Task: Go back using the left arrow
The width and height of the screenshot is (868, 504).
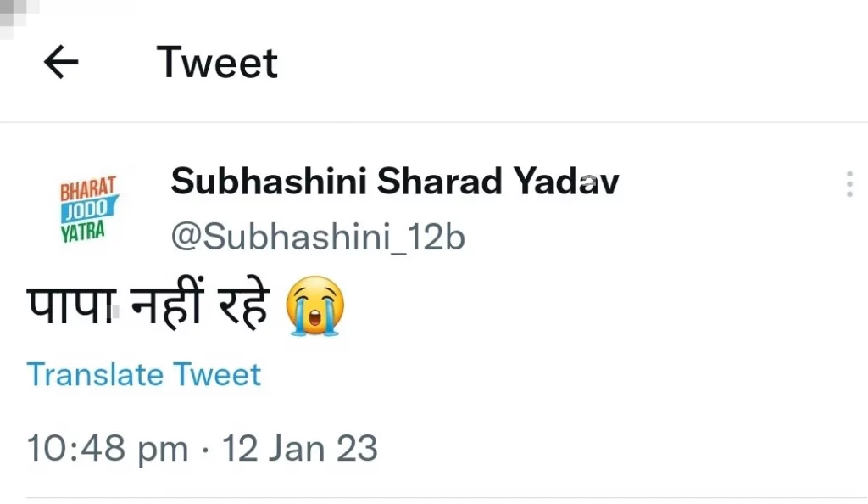Action: point(61,62)
